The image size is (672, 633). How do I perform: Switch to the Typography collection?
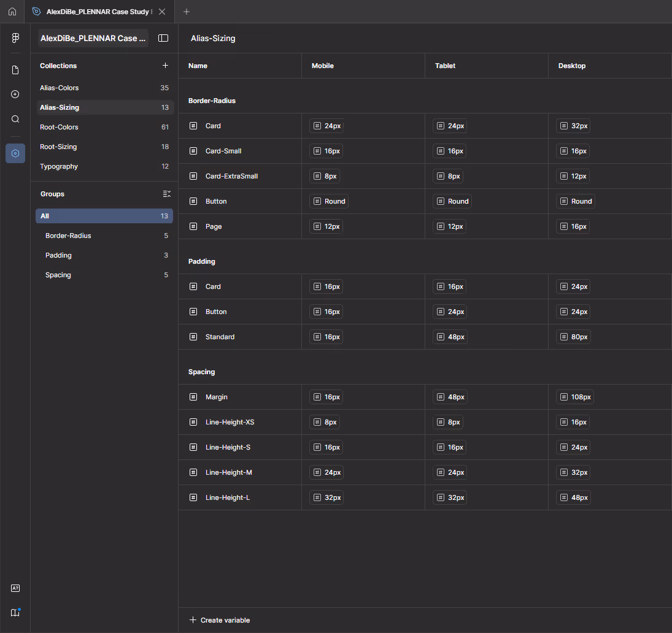point(59,166)
